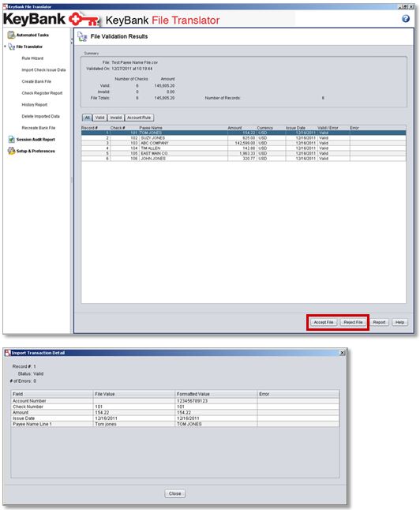Open Create Bank File
This screenshot has width=420, height=510.
[x=36, y=81]
